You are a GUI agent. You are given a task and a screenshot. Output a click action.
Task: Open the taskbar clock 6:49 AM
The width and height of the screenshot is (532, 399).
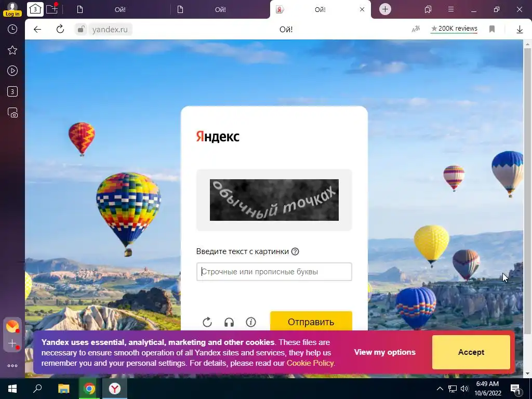coord(488,389)
